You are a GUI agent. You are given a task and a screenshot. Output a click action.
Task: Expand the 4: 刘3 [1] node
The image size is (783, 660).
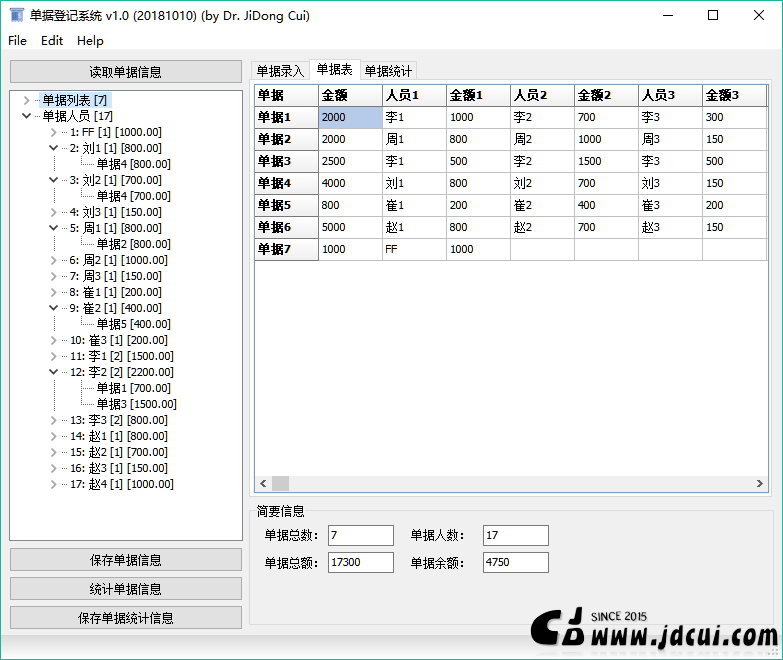click(53, 212)
